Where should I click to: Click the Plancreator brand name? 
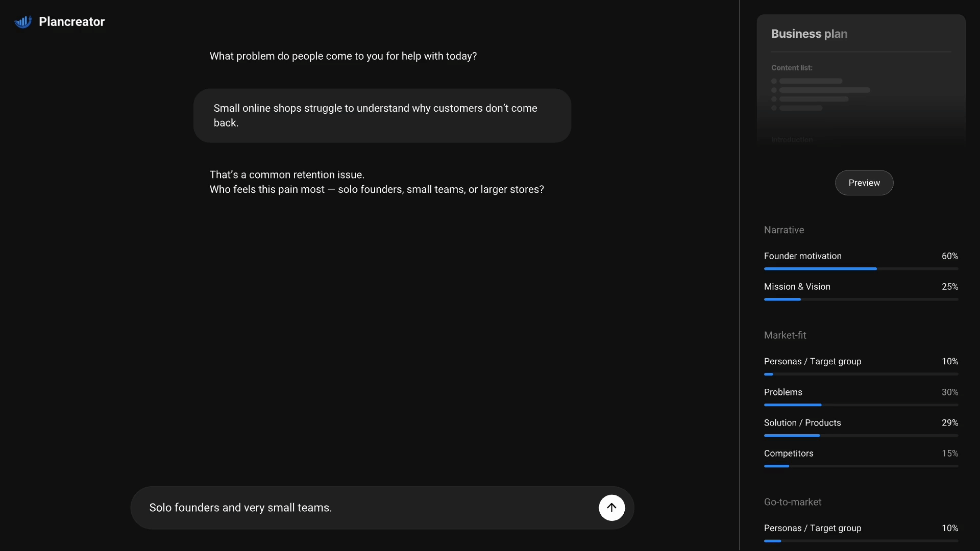(x=71, y=21)
